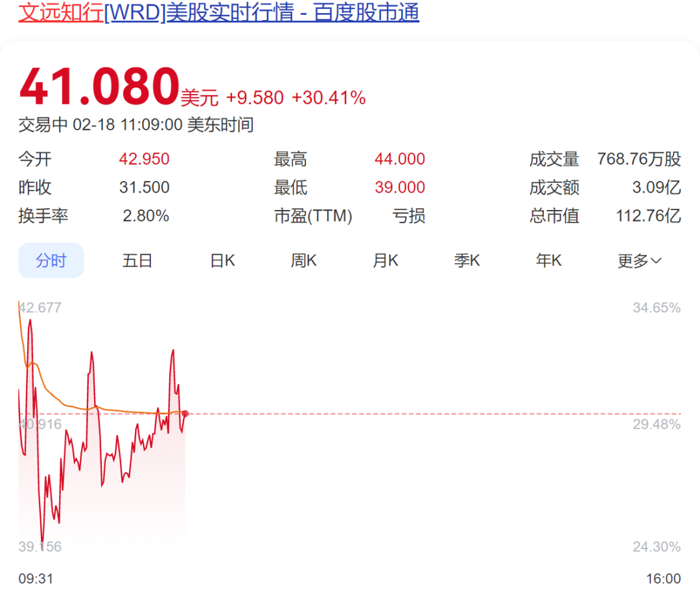Open the 月K monthly chart tab

385,260
